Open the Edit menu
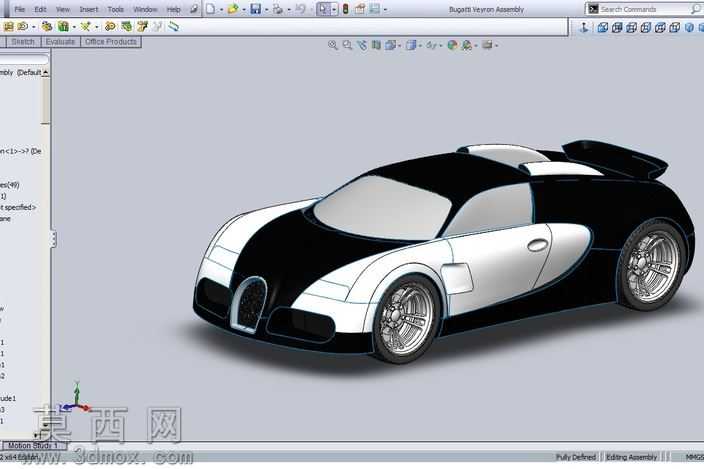The width and height of the screenshot is (704, 469). [x=40, y=9]
